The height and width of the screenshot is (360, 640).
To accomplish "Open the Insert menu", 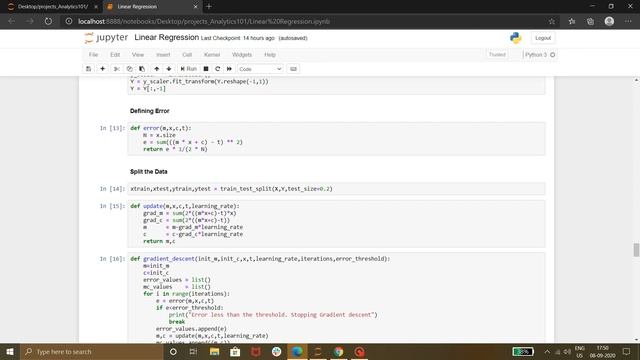I will [163, 55].
